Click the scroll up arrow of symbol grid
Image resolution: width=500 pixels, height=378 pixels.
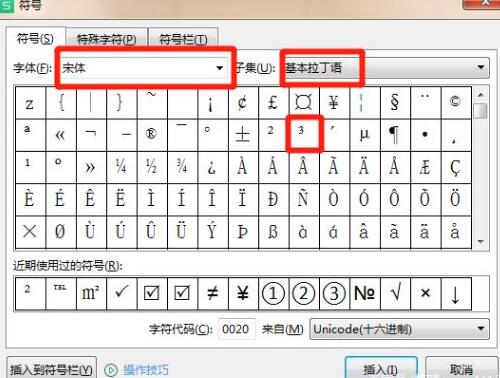coord(481,95)
